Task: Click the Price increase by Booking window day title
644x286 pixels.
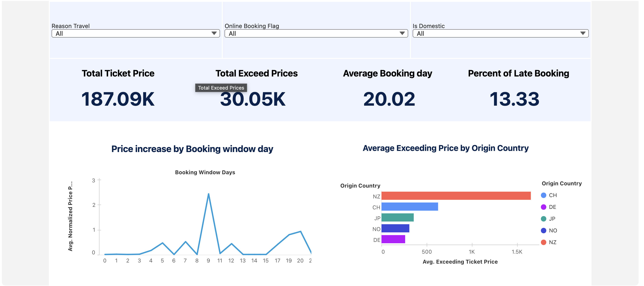Action: (192, 149)
